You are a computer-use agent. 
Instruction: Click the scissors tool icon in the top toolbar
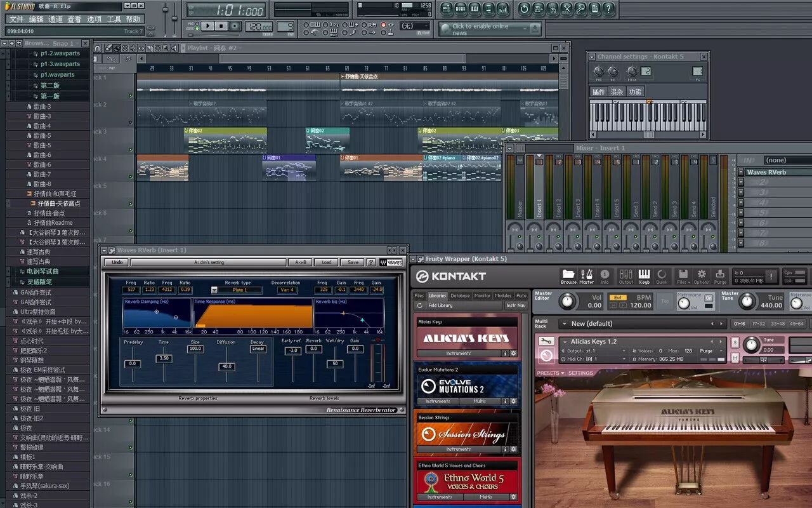[566, 9]
